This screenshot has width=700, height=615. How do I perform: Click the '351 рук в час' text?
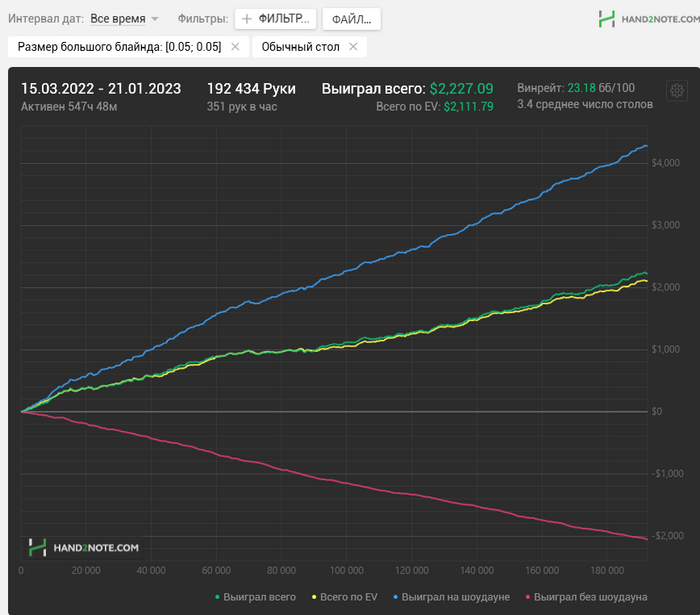coord(242,107)
